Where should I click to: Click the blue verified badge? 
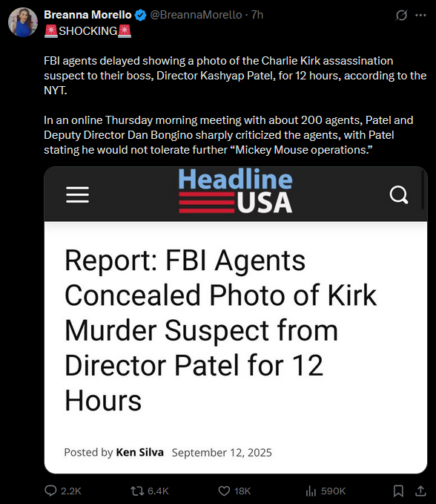140,15
